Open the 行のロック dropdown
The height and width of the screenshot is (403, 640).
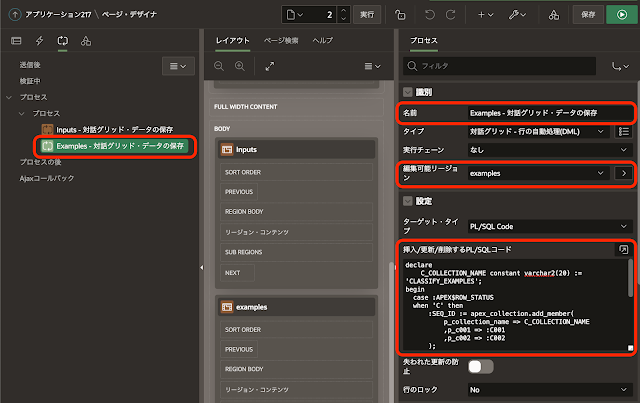(550, 390)
